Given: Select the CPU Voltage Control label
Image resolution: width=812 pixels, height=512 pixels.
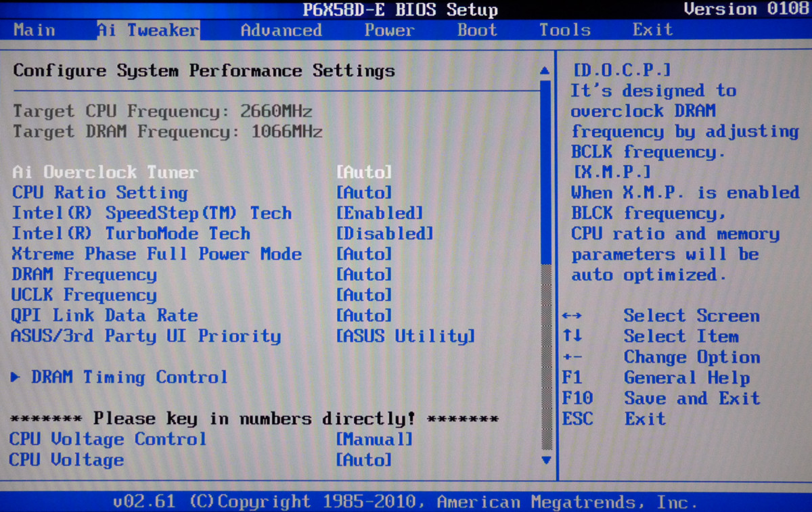Looking at the screenshot, I should (108, 439).
